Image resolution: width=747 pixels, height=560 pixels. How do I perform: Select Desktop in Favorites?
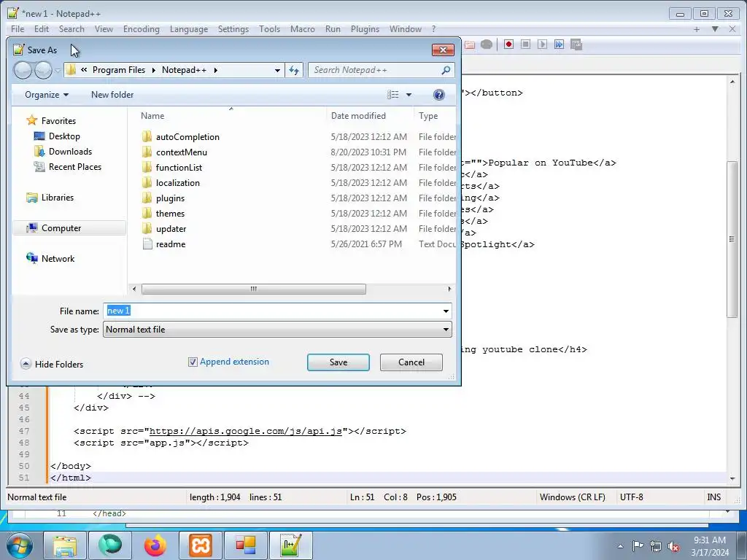click(64, 136)
